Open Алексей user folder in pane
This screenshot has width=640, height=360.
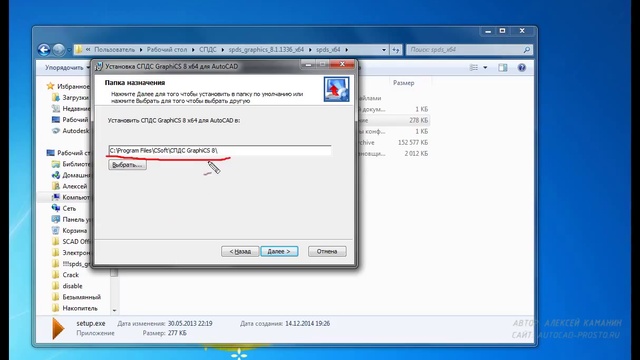pos(70,186)
